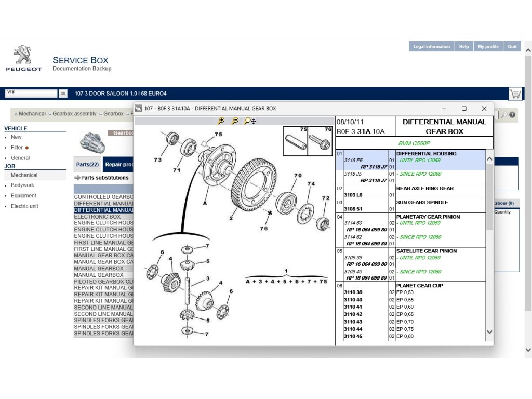Expand the Bodywork job section
Image resolution: width=532 pixels, height=399 pixels.
tap(22, 185)
